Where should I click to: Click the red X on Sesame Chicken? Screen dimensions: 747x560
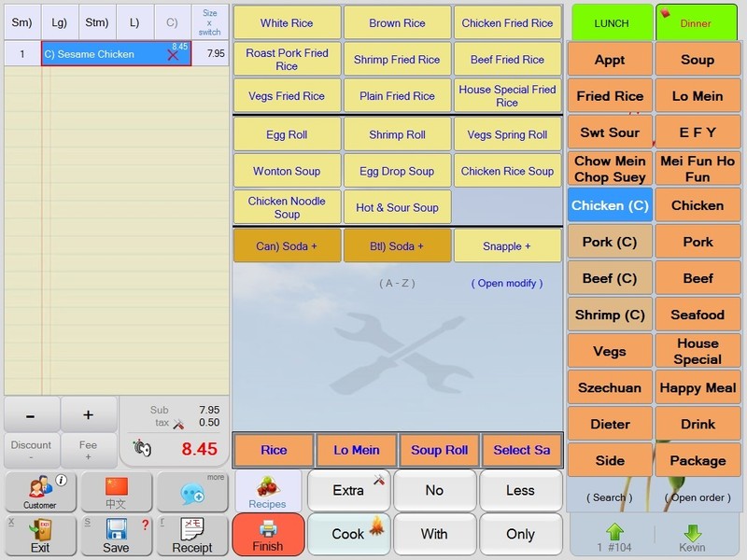(x=173, y=55)
